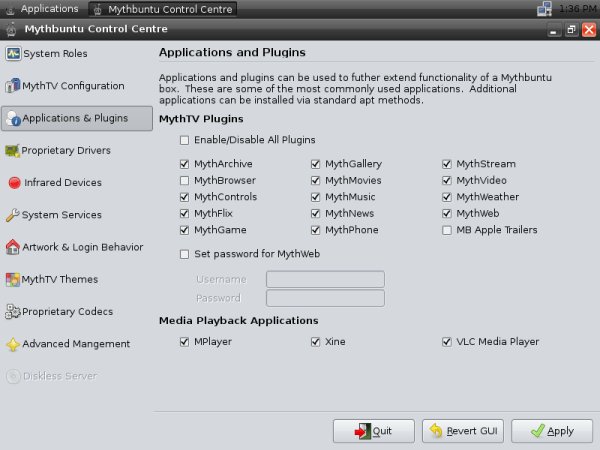The height and width of the screenshot is (450, 600).
Task: Click the Proprietary Codecs gears icon
Action: point(13,311)
